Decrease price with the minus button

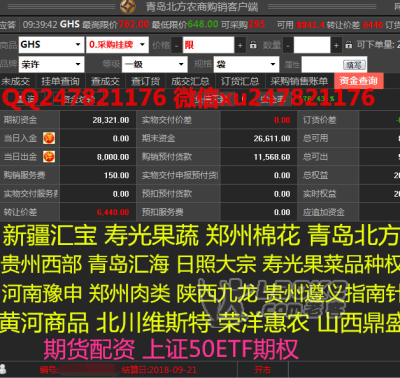177,45
